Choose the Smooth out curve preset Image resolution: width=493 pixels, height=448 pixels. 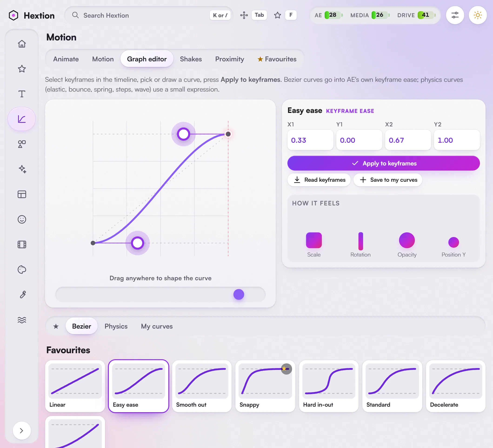click(202, 386)
